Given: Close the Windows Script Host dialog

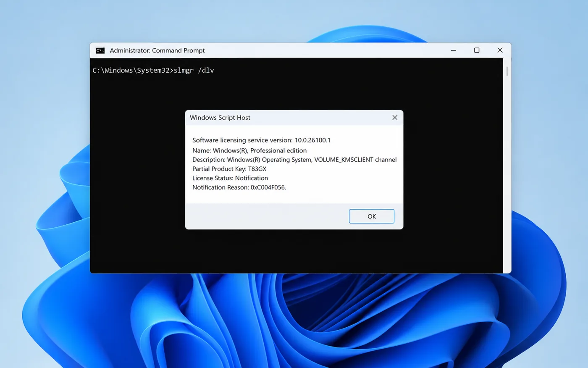Looking at the screenshot, I should 395,118.
